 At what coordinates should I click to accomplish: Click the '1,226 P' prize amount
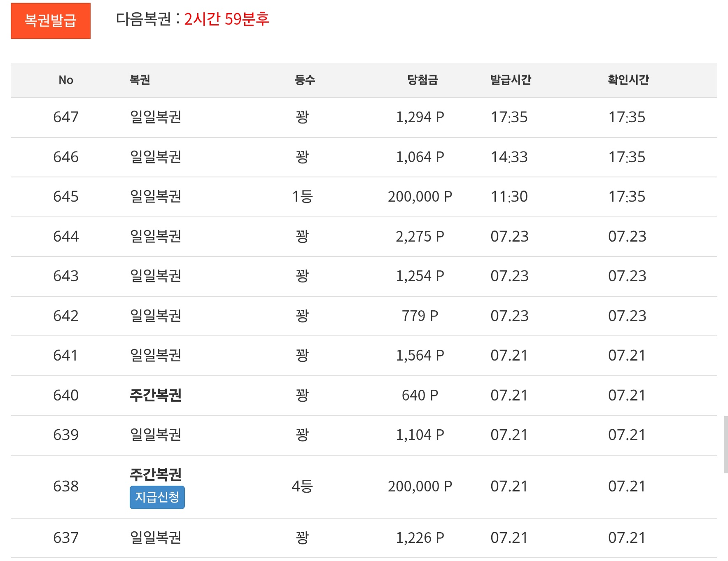[420, 538]
